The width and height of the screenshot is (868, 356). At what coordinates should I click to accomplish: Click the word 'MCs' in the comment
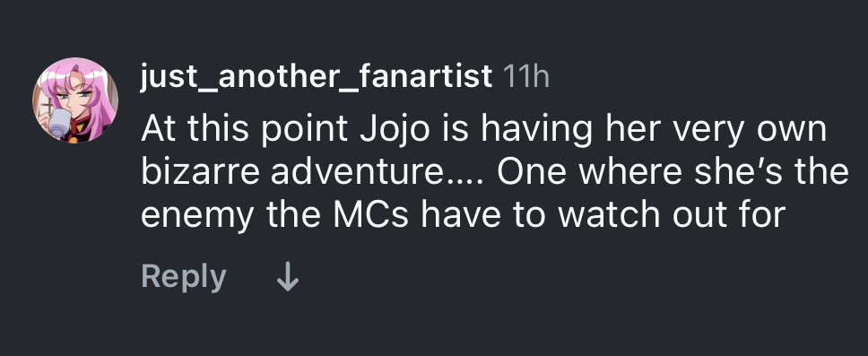pos(370,215)
